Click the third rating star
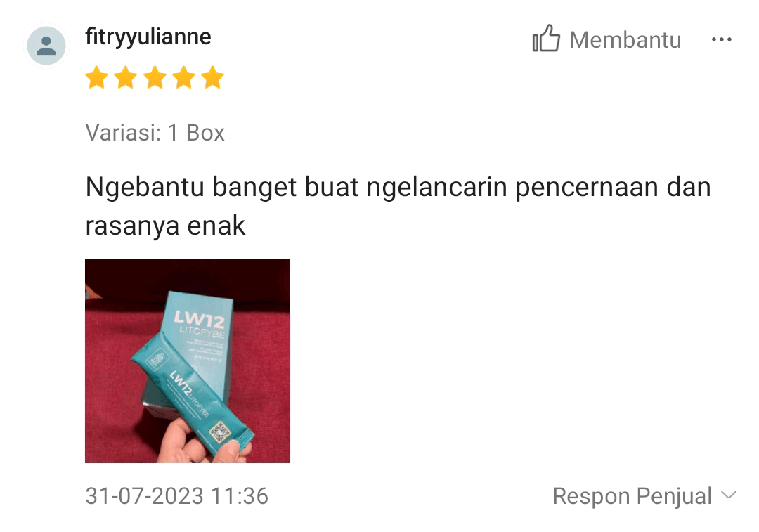Image resolution: width=759 pixels, height=532 pixels. 155,77
